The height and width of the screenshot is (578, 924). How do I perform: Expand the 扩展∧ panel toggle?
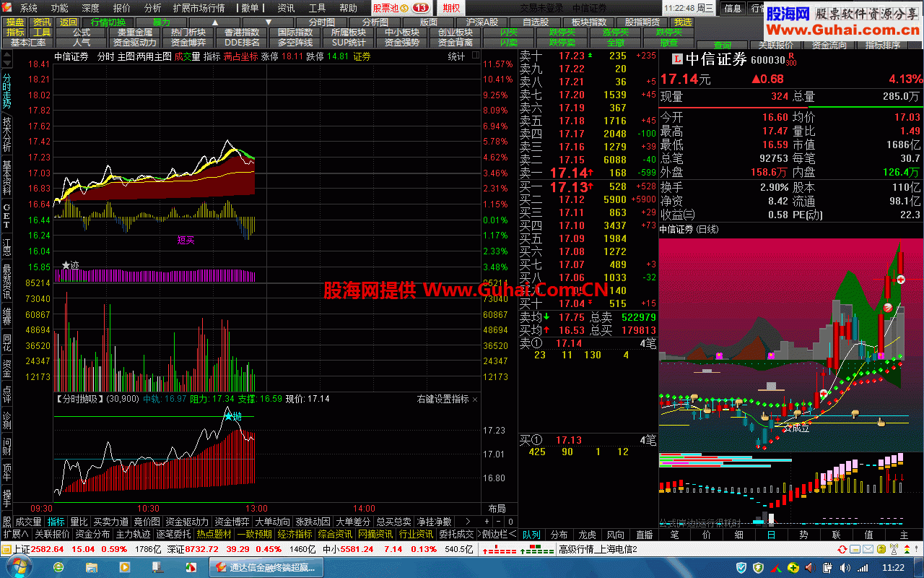15,535
